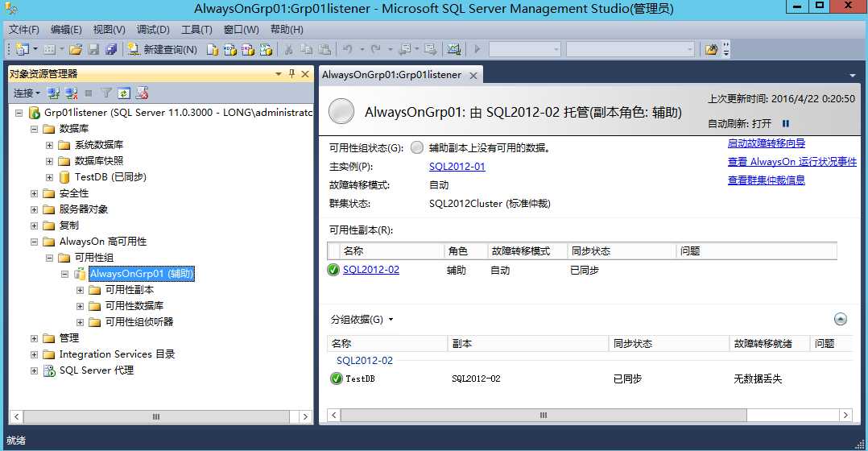868x451 pixels.
Task: Click the MDX query icon
Action: (229, 49)
